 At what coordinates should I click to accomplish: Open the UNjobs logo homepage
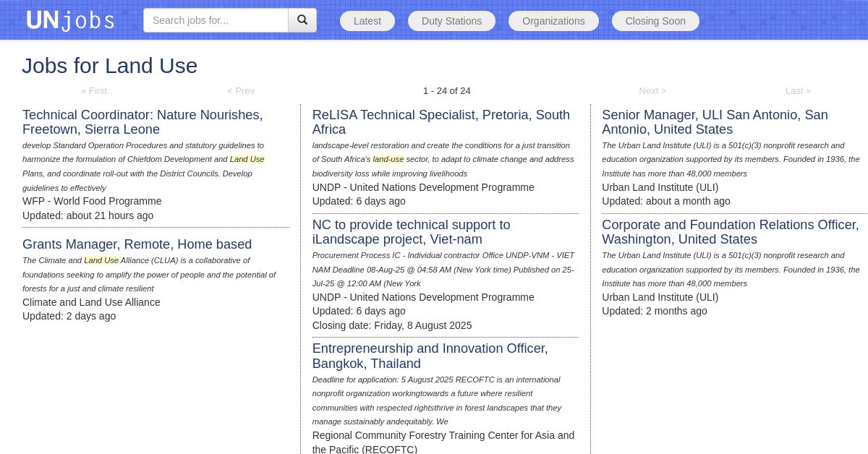70,20
